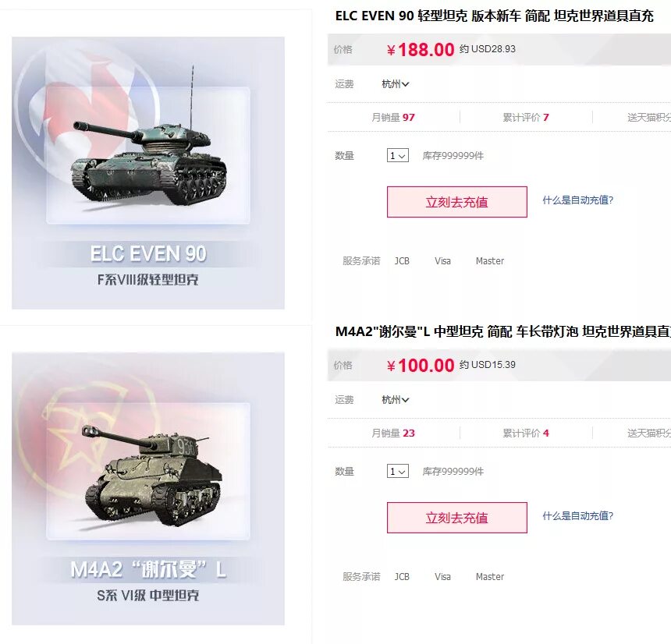
Task: Open quantity selector for M4A2 Sherman
Action: click(398, 471)
